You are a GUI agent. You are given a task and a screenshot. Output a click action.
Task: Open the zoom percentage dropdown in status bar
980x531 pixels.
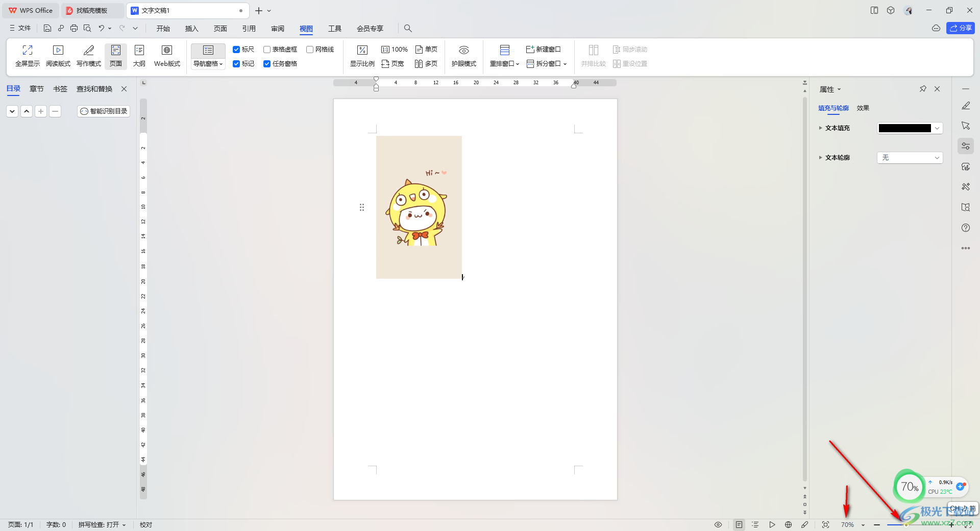pos(863,525)
